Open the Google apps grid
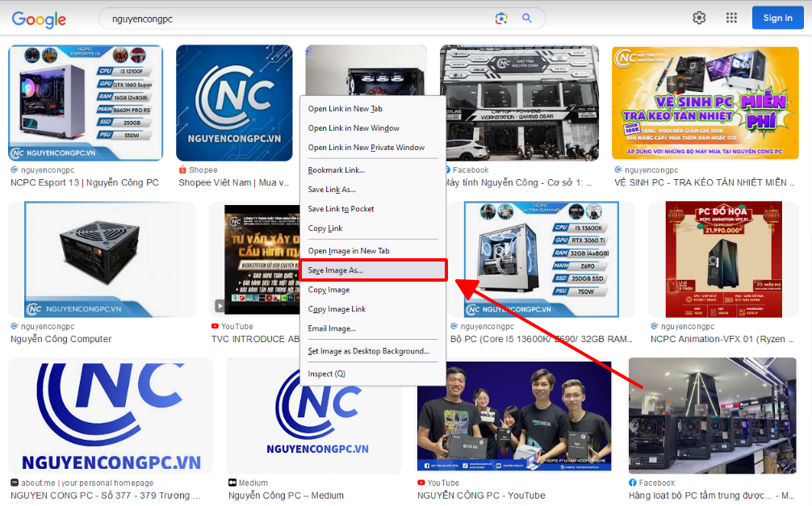This screenshot has height=506, width=812. pyautogui.click(x=731, y=18)
